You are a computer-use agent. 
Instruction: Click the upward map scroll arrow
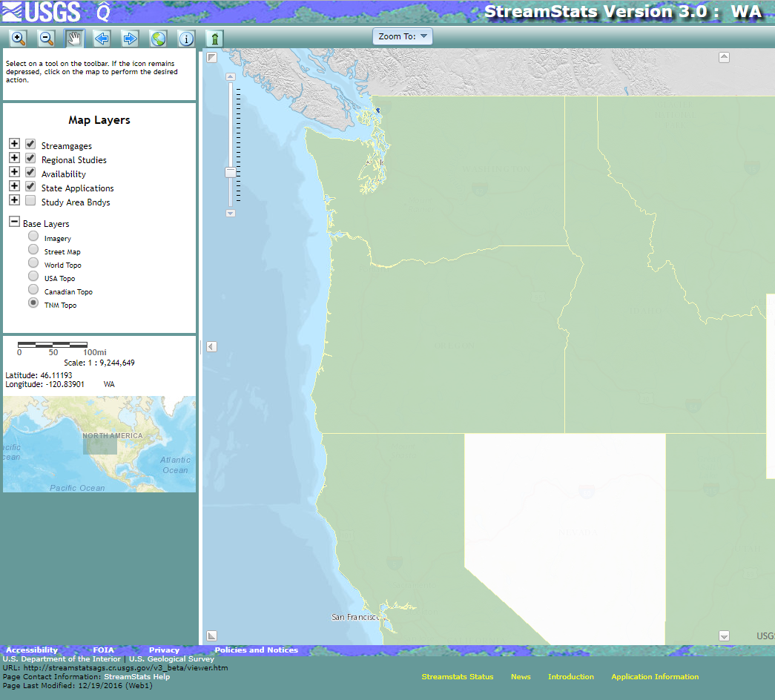coord(724,56)
